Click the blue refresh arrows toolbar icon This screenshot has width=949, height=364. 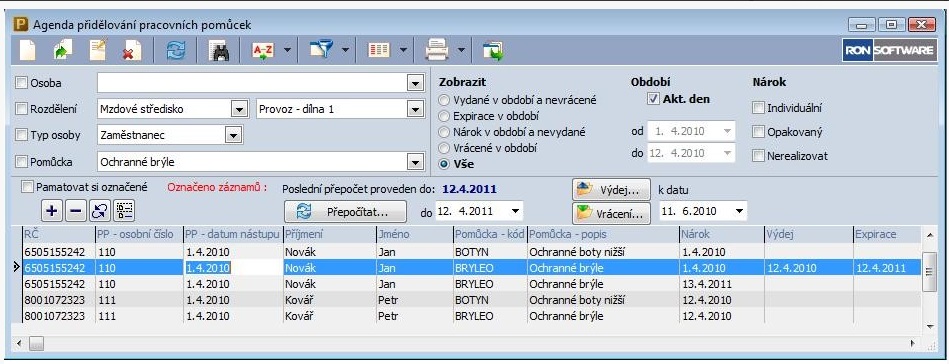[177, 51]
